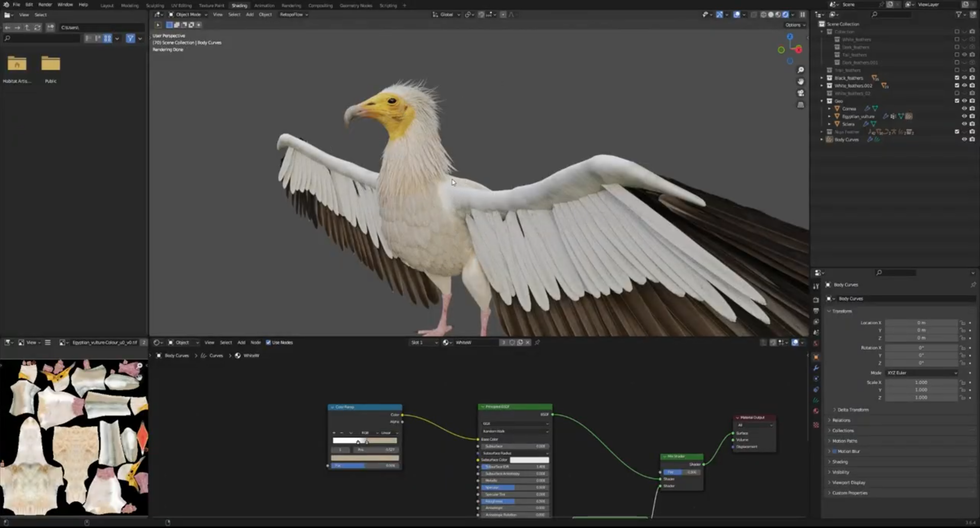
Task: Switch to perspective/orthographic grid gizmo icon
Action: point(800,105)
